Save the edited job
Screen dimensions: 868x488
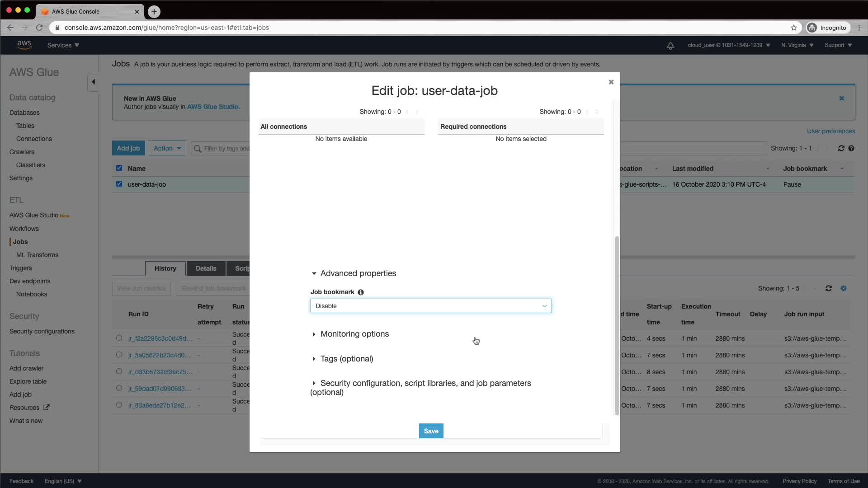point(431,431)
